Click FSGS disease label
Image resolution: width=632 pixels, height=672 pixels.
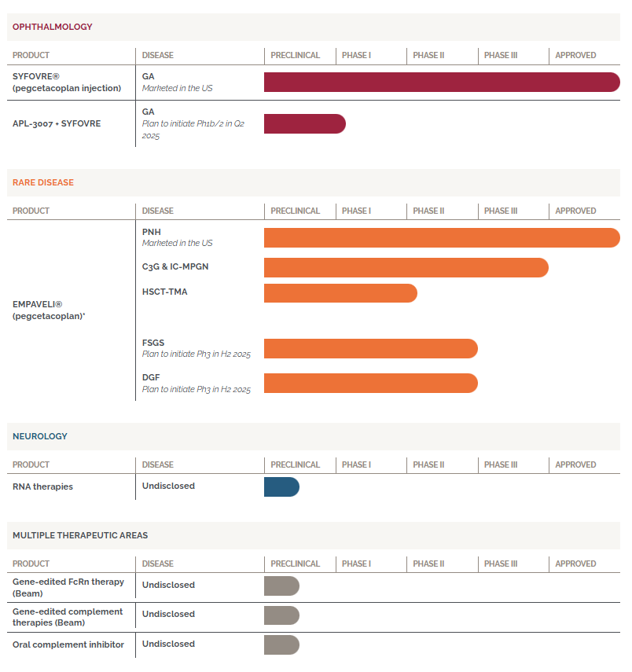point(153,343)
